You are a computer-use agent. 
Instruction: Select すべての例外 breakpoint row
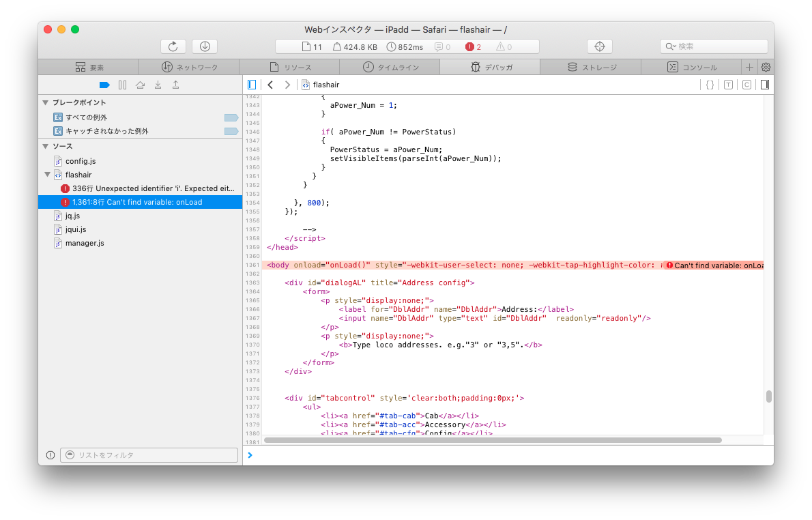[x=141, y=117]
